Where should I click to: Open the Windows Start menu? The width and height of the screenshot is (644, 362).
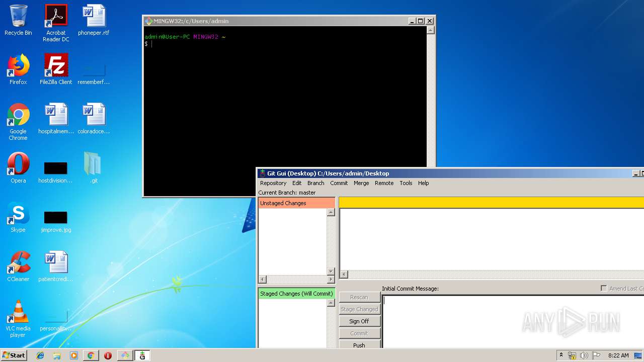pos(14,355)
